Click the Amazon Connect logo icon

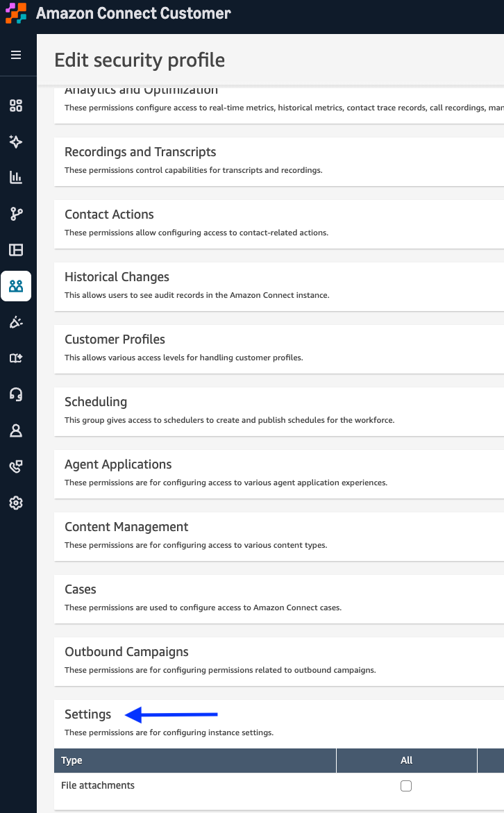[15, 13]
